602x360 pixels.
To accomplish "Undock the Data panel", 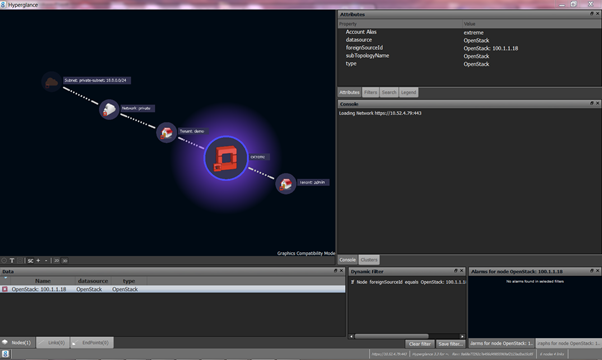I will [336, 271].
